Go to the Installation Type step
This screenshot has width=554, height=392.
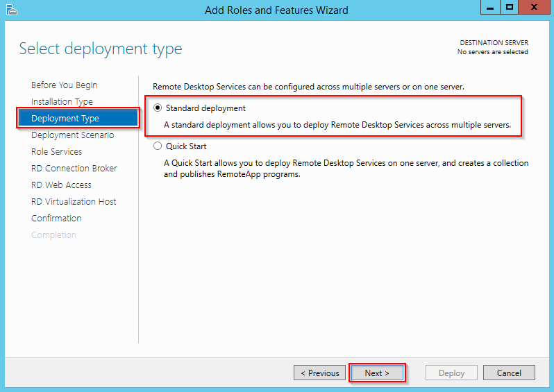62,102
